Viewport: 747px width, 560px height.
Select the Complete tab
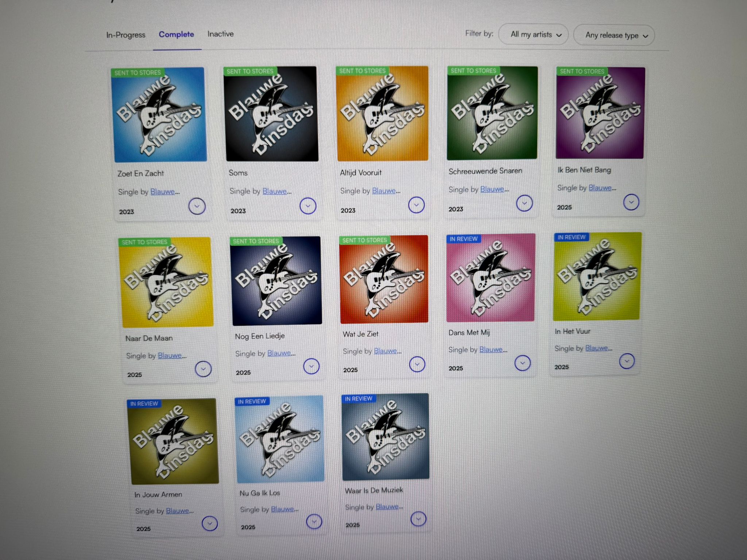pyautogui.click(x=177, y=34)
